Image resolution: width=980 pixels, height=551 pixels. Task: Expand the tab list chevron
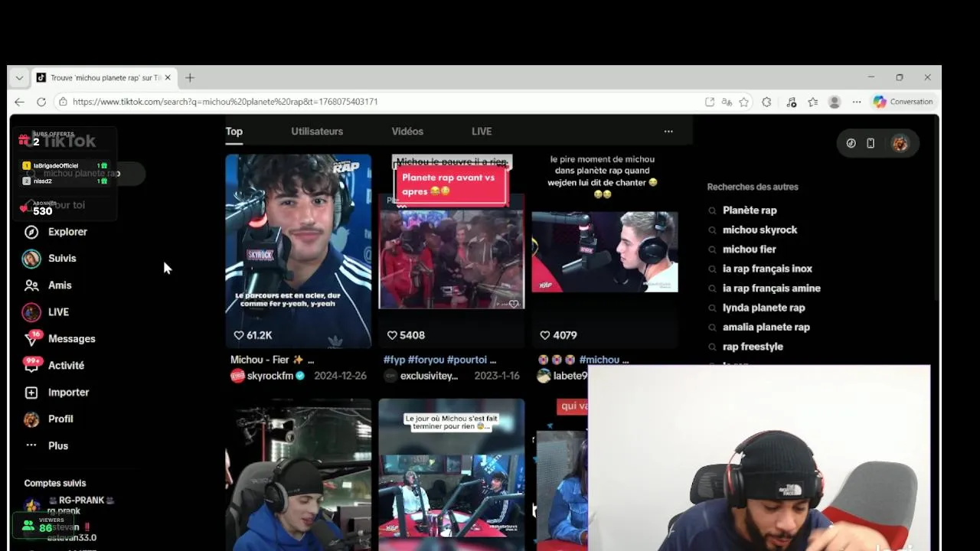click(x=19, y=78)
